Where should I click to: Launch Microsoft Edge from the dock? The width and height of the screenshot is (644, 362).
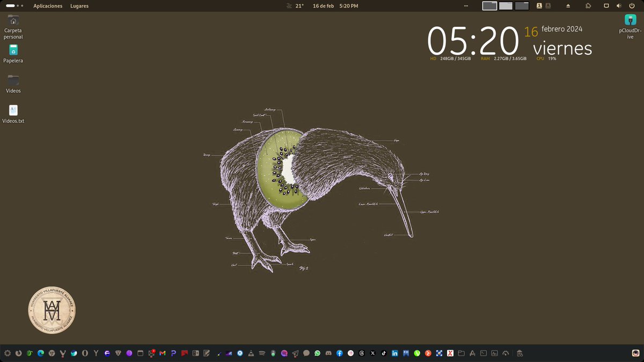(x=41, y=353)
